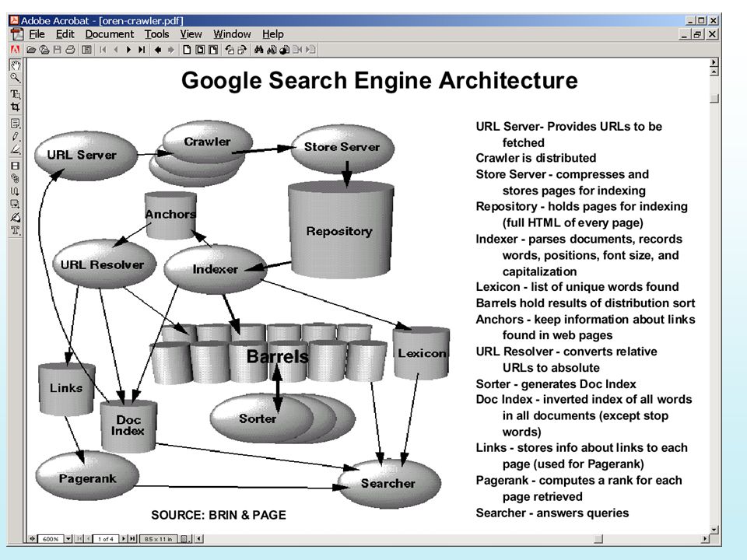Click status bar previous page button
Image resolution: width=747 pixels, height=560 pixels.
click(88, 538)
